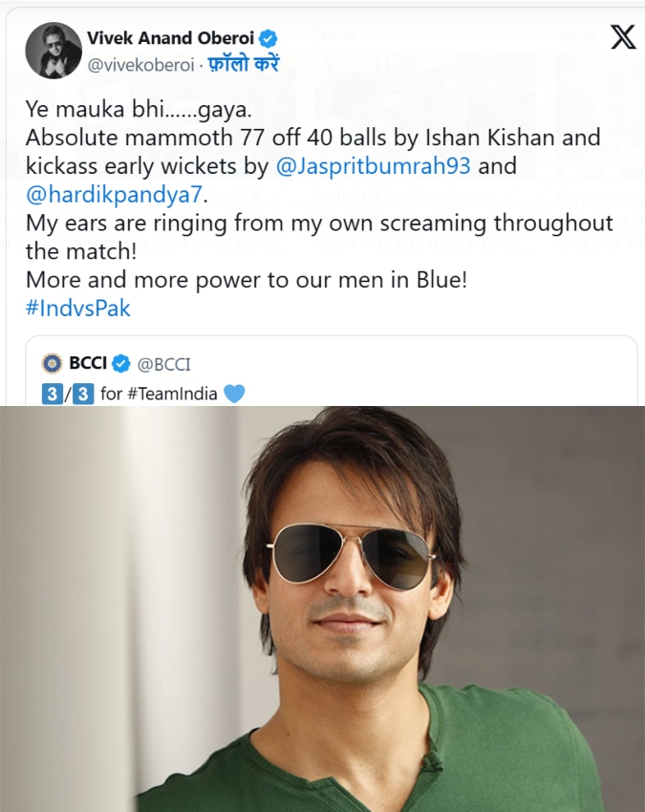Open the #IndvsPak hashtag

(x=77, y=309)
